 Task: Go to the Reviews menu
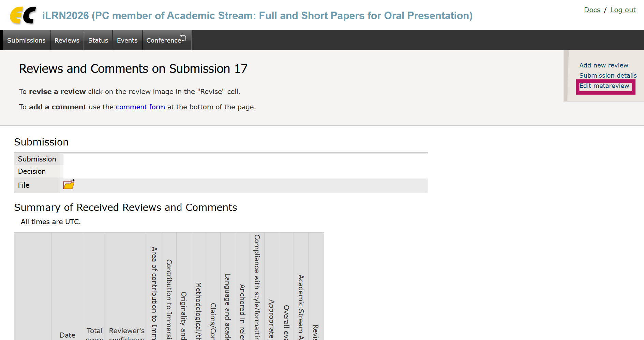pos(67,40)
